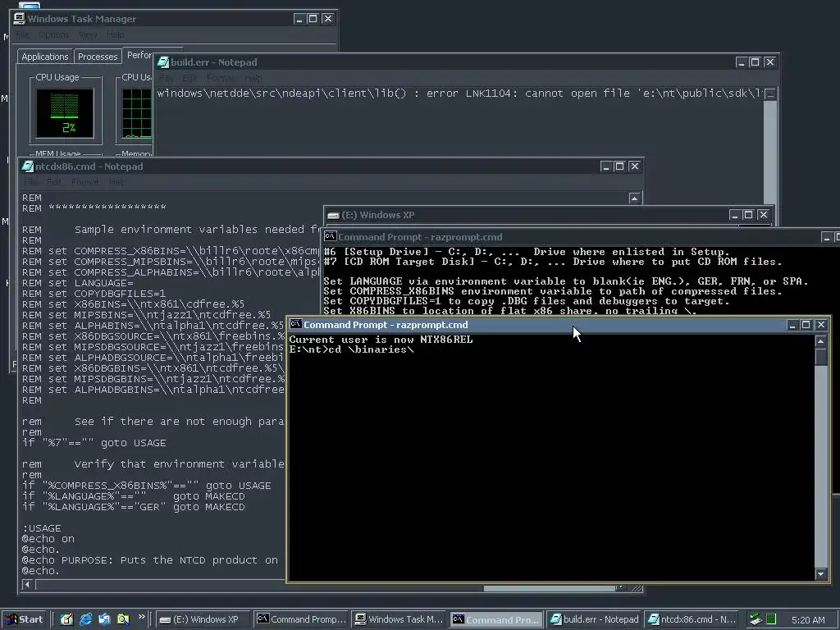Image resolution: width=840 pixels, height=630 pixels.
Task: Open the Edit menu in build.err Notepad
Action: [x=189, y=78]
